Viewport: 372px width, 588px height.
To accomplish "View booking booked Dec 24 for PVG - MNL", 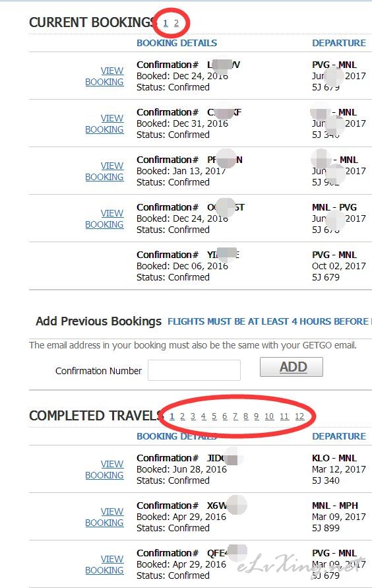I will [104, 76].
